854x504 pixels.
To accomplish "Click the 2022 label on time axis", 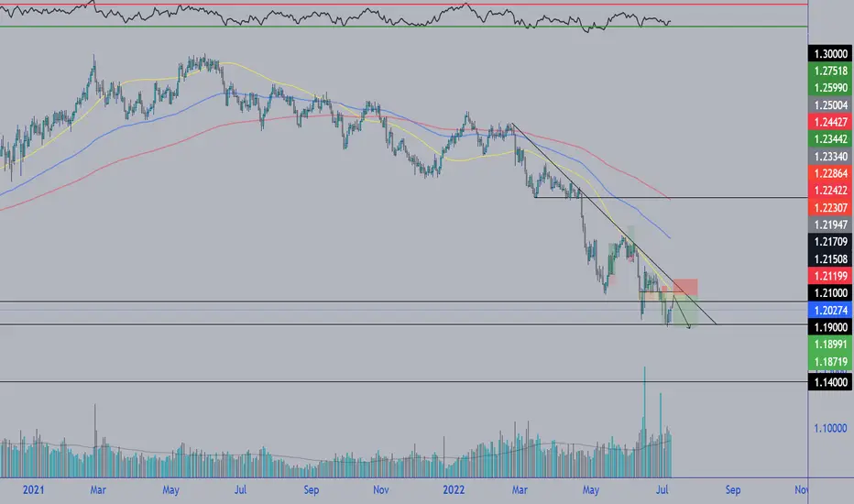I will point(454,490).
